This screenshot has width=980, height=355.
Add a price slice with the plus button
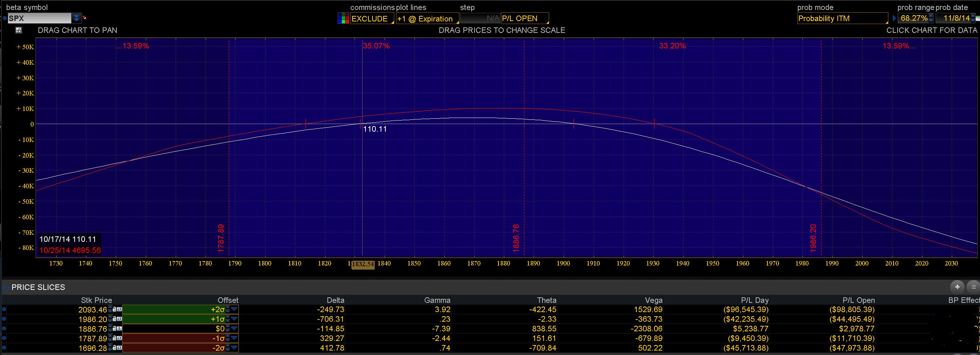[957, 287]
